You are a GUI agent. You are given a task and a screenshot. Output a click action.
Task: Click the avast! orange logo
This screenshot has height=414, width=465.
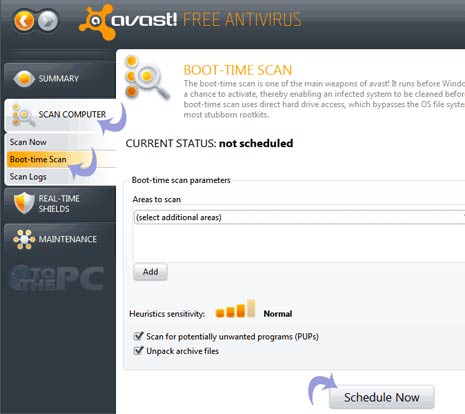(x=97, y=22)
